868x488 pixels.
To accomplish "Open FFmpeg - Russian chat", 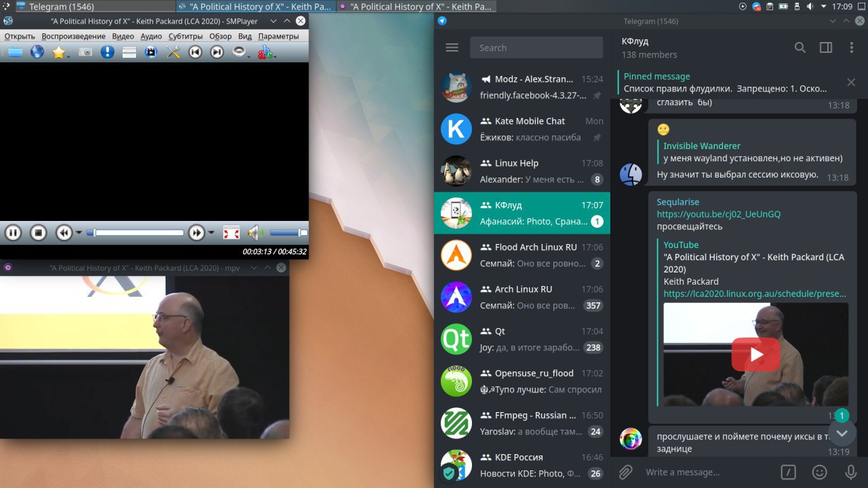I will point(522,423).
